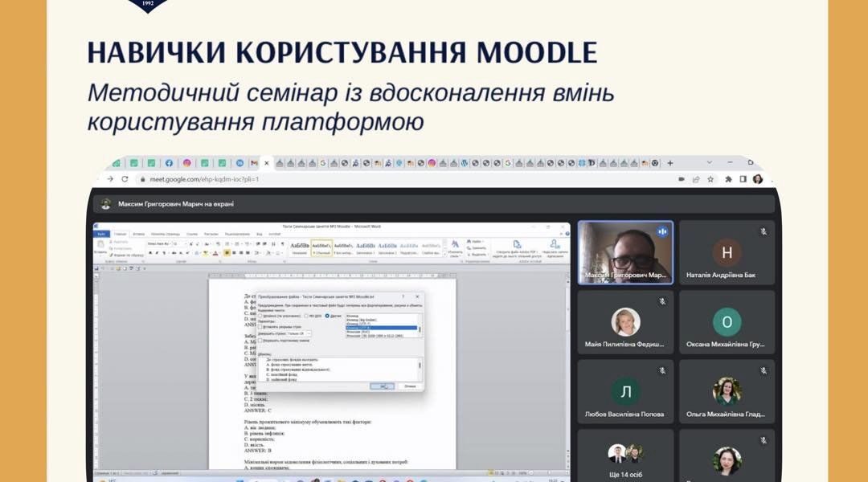Bookmark this page with star icon
868x482 pixels.
pos(710,179)
